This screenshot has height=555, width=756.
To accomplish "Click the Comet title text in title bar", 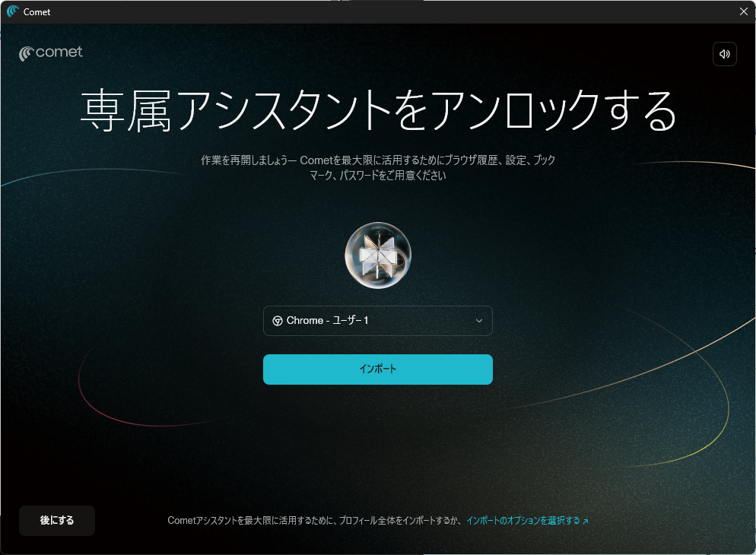I will pyautogui.click(x=37, y=12).
